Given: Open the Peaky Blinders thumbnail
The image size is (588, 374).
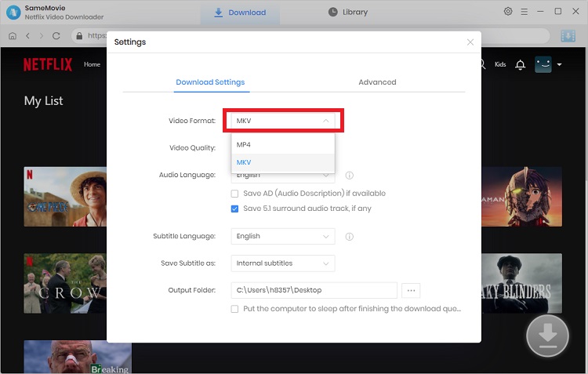Looking at the screenshot, I should pos(521,283).
